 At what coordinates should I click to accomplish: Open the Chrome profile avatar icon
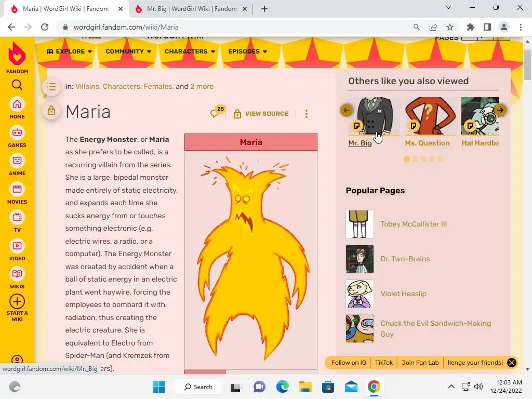(504, 27)
